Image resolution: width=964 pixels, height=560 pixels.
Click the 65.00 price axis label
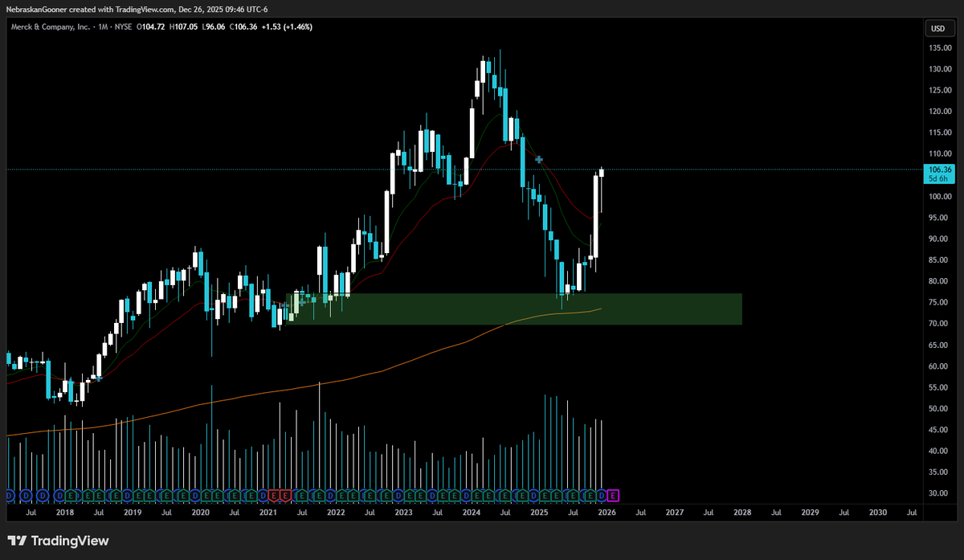940,345
